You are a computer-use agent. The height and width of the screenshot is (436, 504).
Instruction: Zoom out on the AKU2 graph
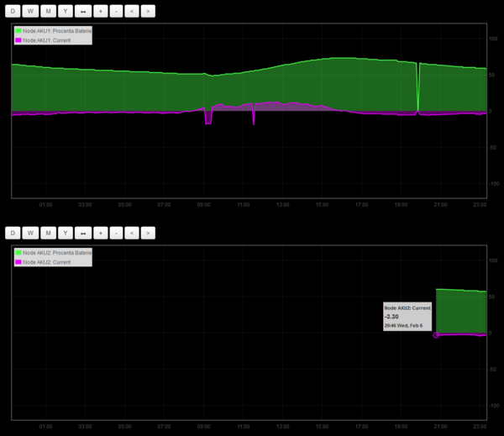(x=117, y=233)
